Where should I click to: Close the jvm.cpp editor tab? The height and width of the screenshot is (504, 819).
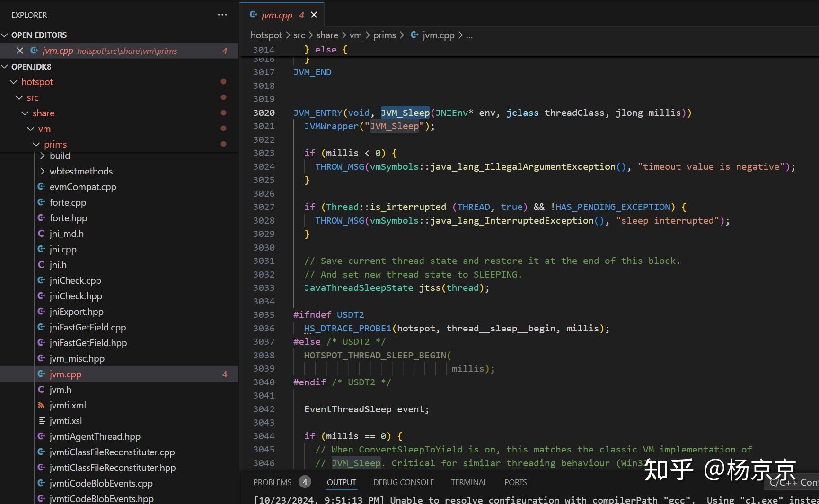pos(314,15)
